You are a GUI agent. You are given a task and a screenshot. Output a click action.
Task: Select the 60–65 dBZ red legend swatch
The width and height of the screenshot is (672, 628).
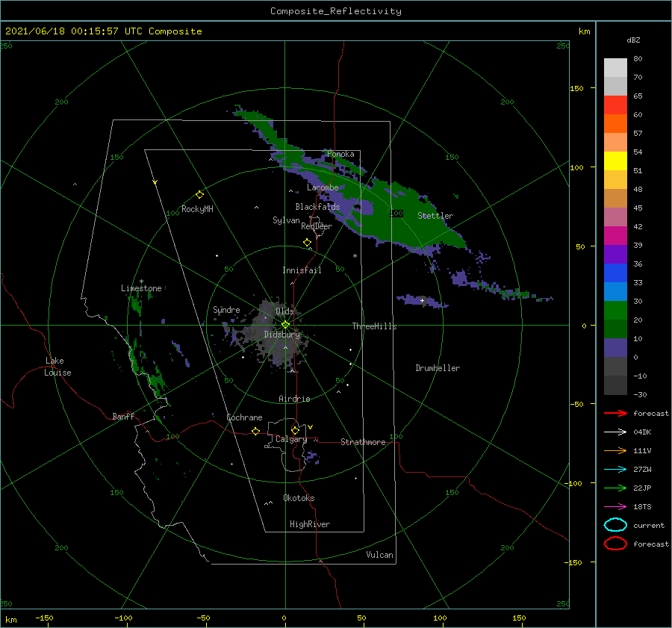click(x=615, y=105)
